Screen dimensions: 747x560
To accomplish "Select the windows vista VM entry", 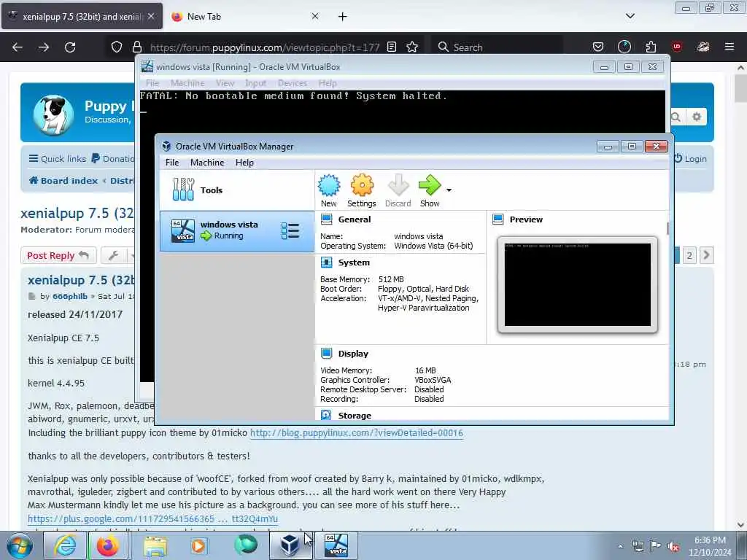I will click(x=237, y=231).
